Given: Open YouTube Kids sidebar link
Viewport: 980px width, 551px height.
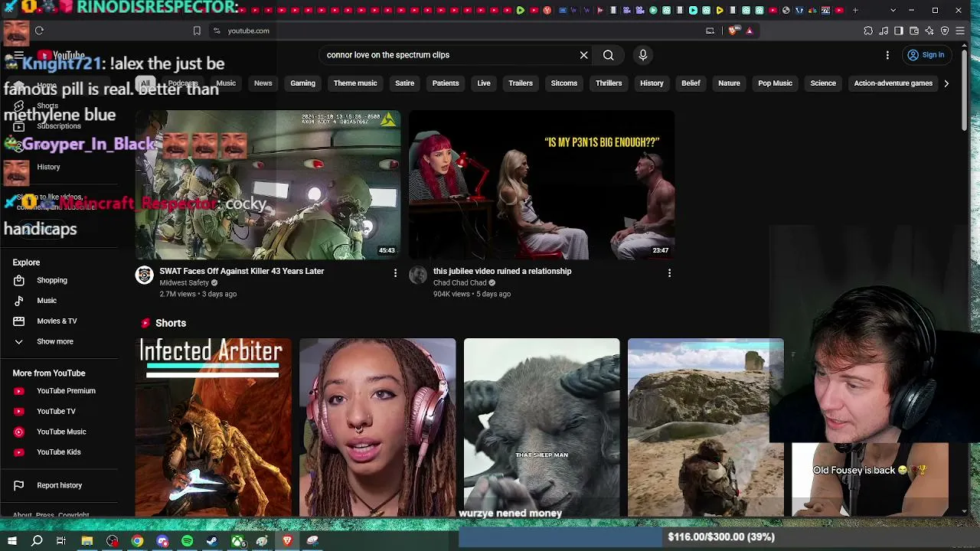Looking at the screenshot, I should [x=59, y=452].
